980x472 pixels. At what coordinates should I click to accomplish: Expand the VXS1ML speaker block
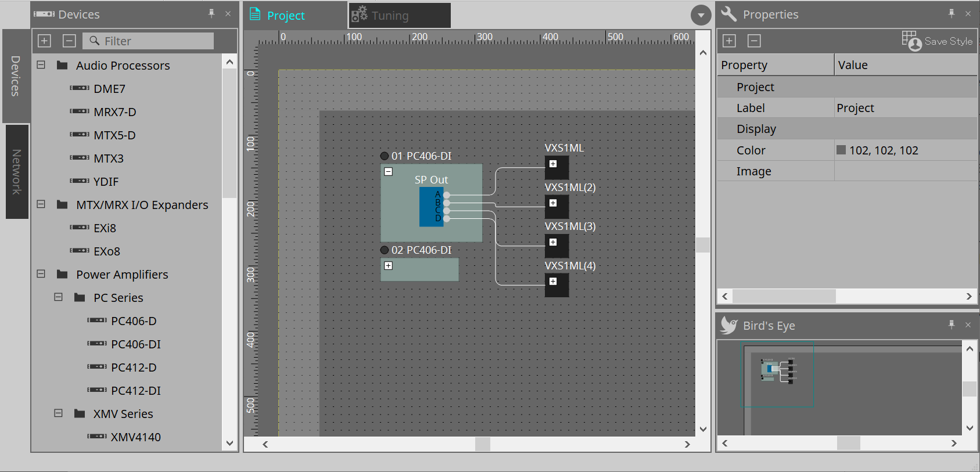[553, 164]
